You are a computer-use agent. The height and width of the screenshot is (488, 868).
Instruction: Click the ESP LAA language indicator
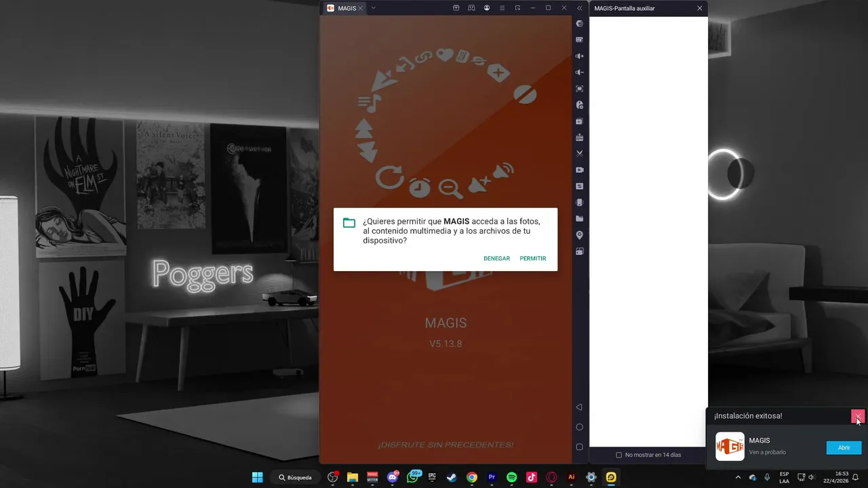[784, 477]
